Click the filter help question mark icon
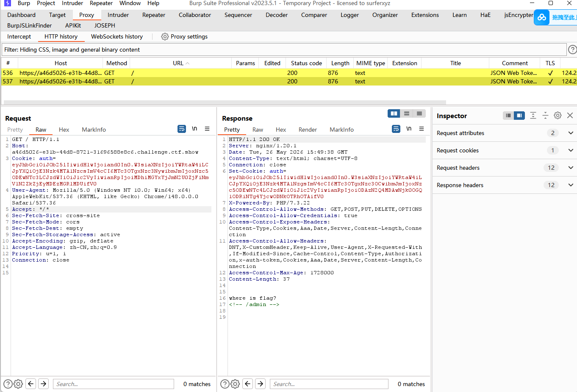This screenshot has height=392, width=577. (572, 50)
